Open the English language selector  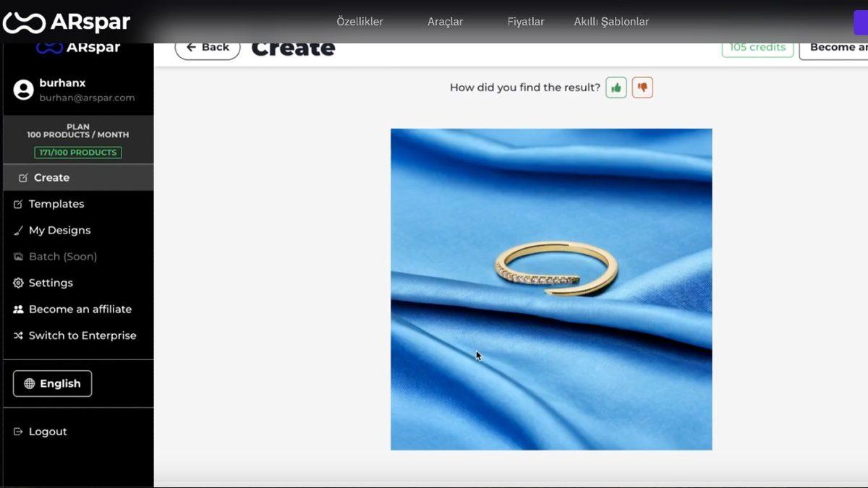52,384
